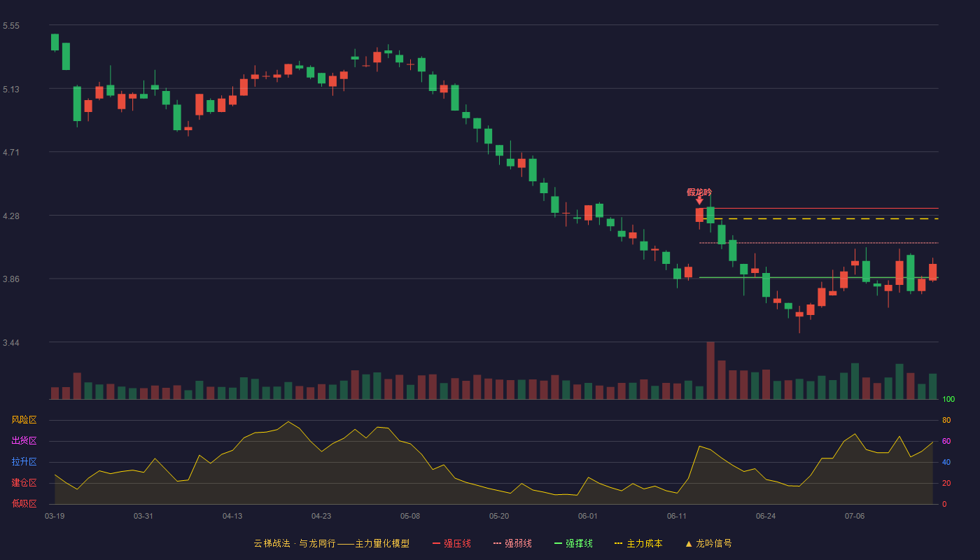Click the 拉升区 zone label

click(x=24, y=462)
